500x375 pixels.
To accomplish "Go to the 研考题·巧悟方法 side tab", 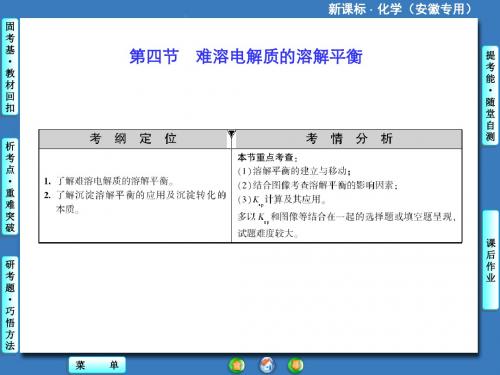I will (10, 304).
